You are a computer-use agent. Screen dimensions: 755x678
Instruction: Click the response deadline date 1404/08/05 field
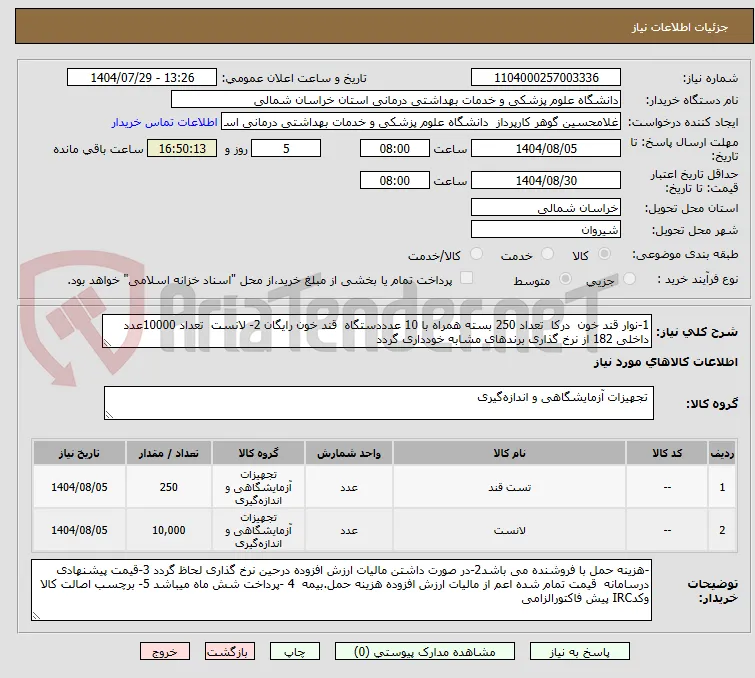[546, 148]
